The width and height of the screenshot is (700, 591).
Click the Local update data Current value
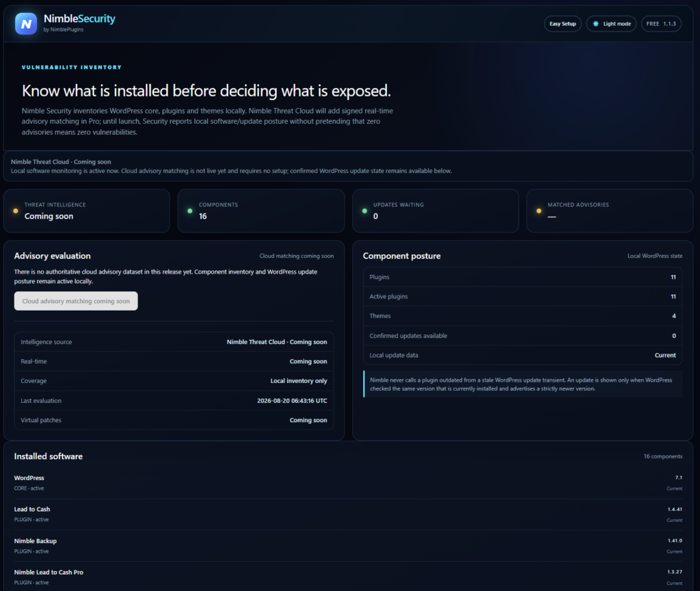tap(665, 355)
